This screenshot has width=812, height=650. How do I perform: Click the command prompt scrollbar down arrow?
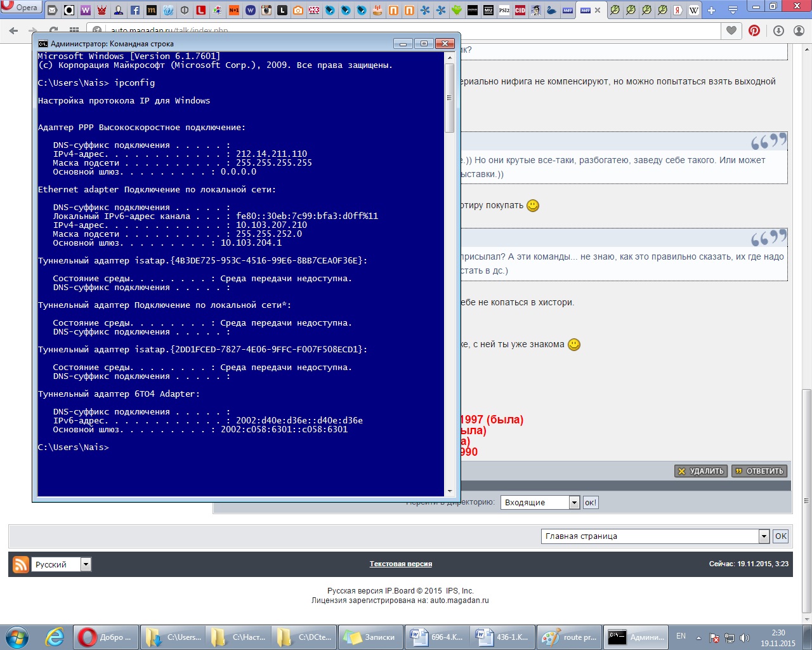450,491
